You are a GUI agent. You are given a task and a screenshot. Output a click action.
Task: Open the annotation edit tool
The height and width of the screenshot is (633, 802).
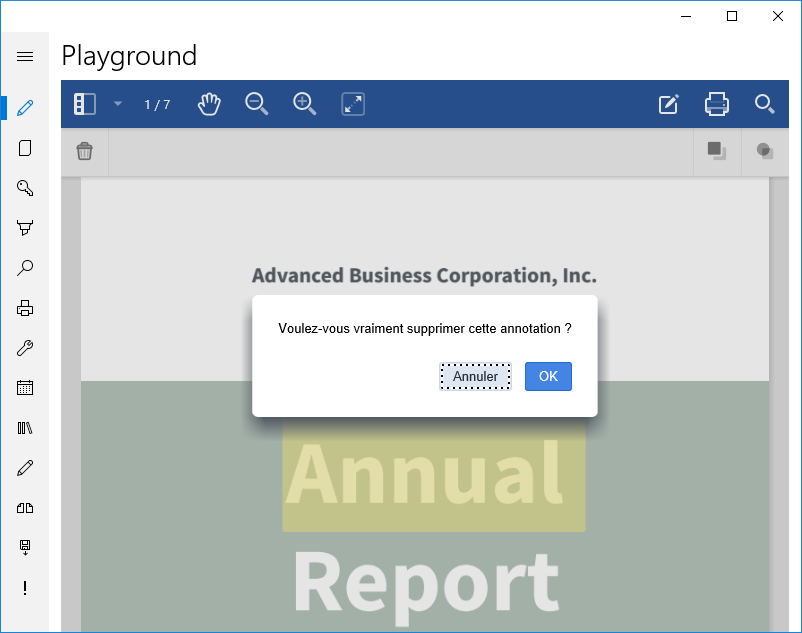669,104
